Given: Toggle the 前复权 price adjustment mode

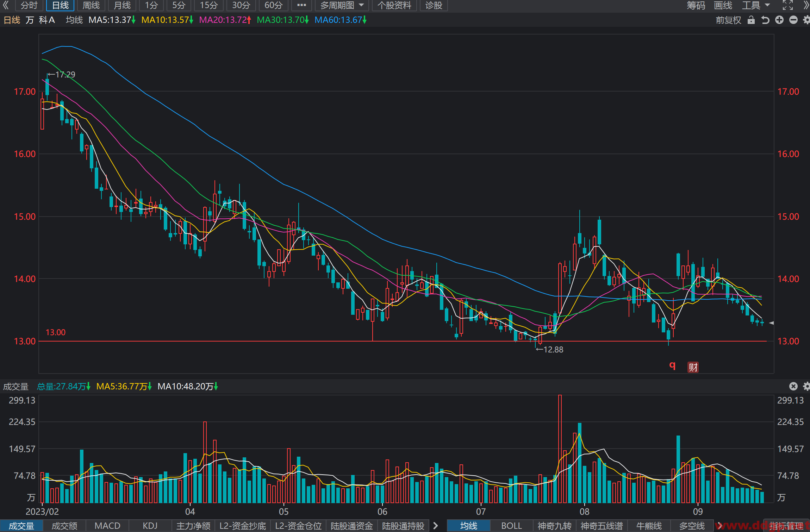Looking at the screenshot, I should pyautogui.click(x=729, y=20).
